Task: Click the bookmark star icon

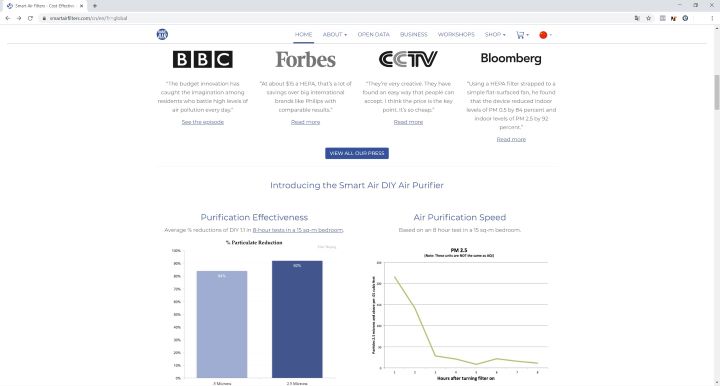Action: [x=648, y=18]
